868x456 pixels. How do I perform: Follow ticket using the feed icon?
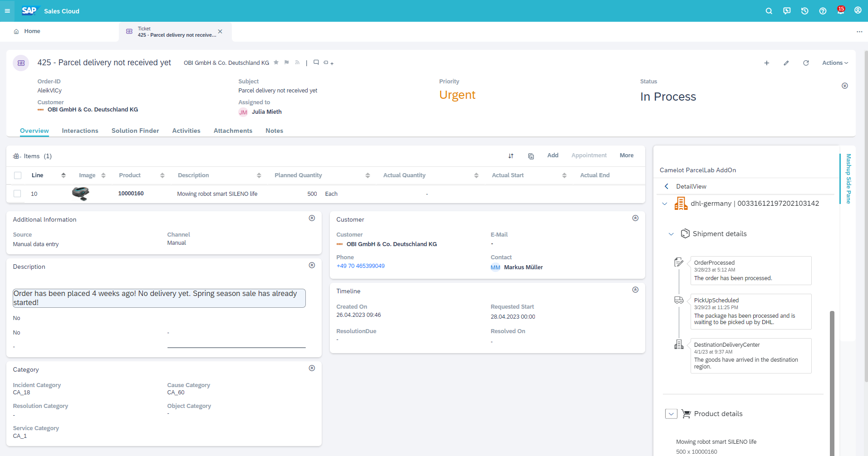coord(297,63)
